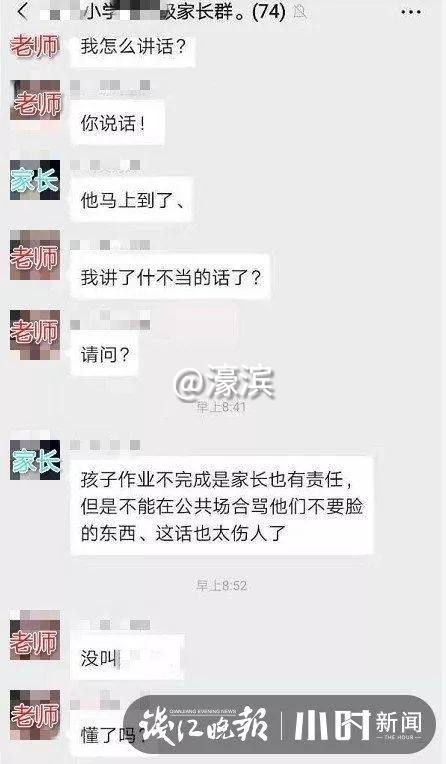
Task: Select the message bubble "我怎么讲话?"
Action: tap(133, 48)
